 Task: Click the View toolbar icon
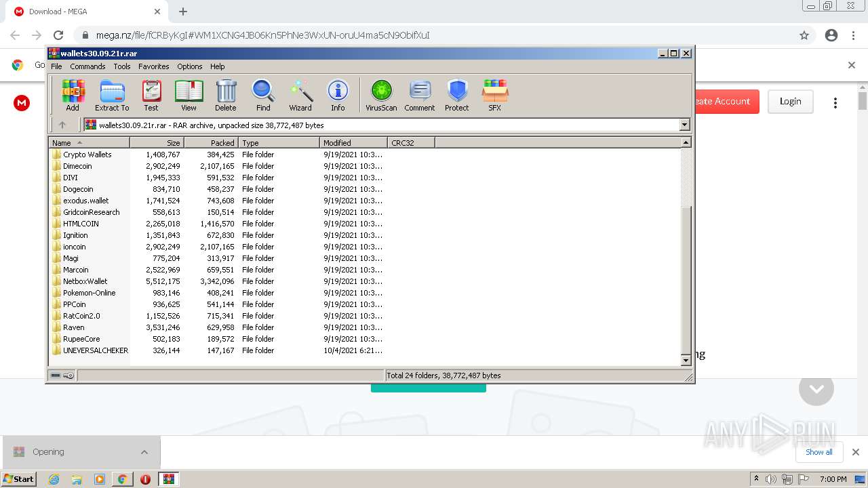pos(189,96)
